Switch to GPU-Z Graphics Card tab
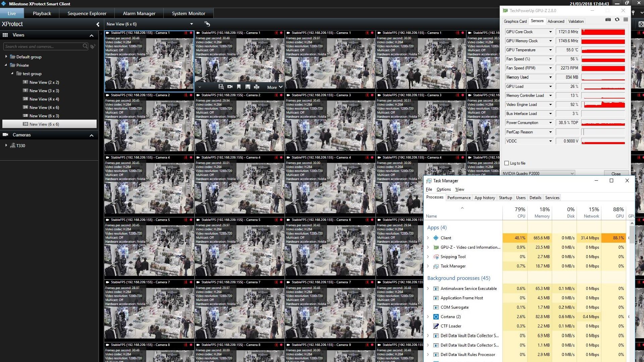The image size is (644, 362). pos(515,21)
